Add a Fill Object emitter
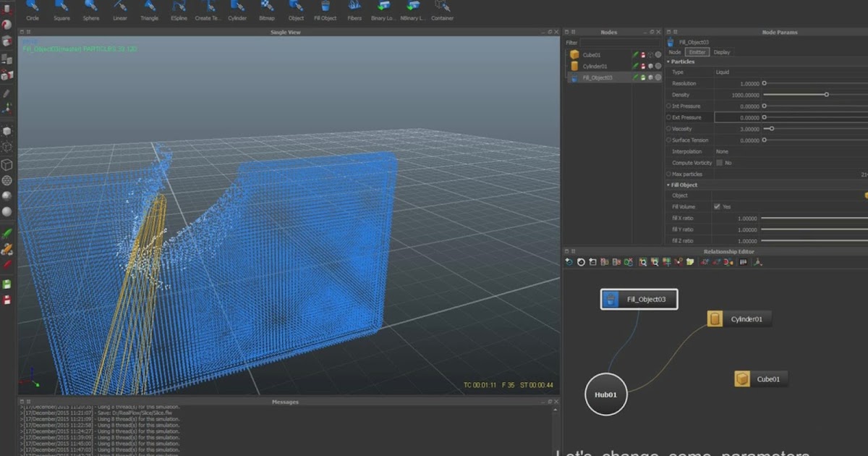 325,10
